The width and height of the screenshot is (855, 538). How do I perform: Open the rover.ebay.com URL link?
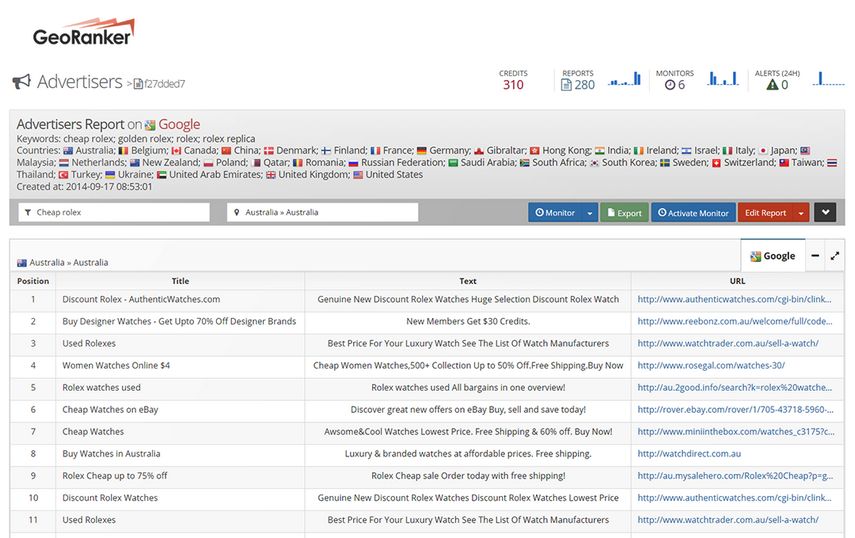735,410
